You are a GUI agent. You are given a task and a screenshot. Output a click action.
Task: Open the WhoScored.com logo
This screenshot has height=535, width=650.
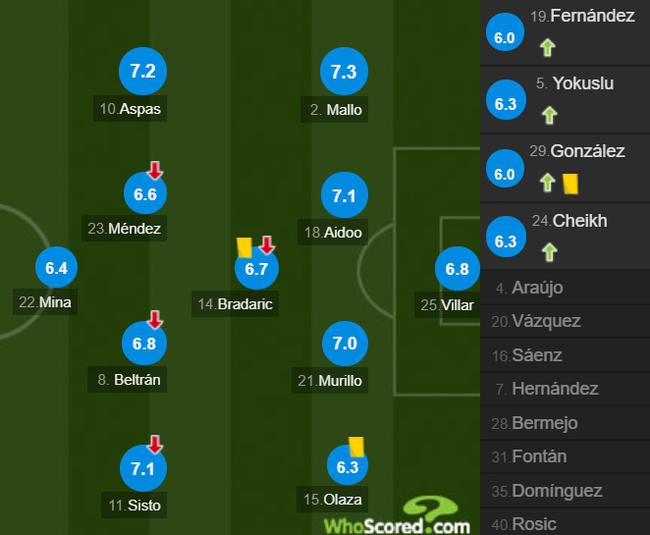(x=397, y=516)
